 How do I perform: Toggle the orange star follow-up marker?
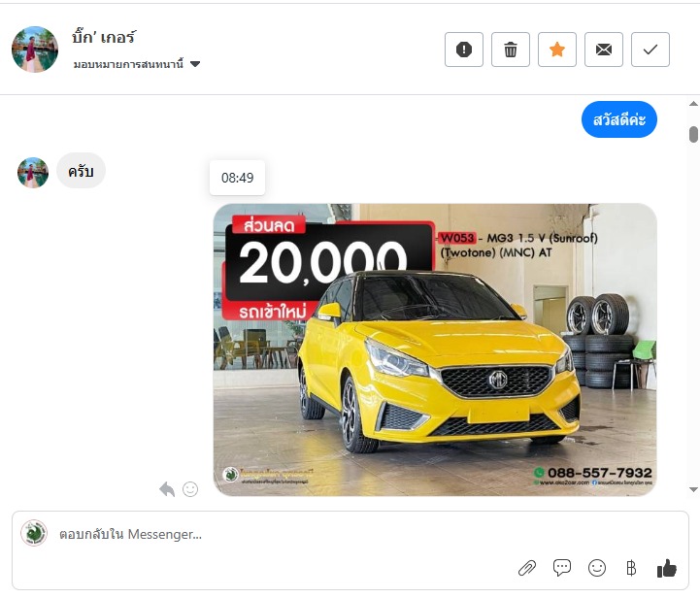click(x=557, y=50)
